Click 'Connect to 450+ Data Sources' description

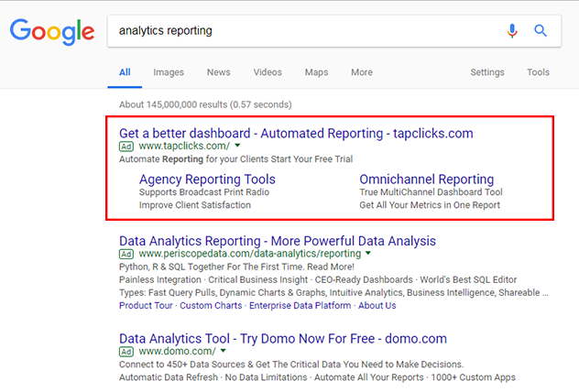tap(291, 365)
